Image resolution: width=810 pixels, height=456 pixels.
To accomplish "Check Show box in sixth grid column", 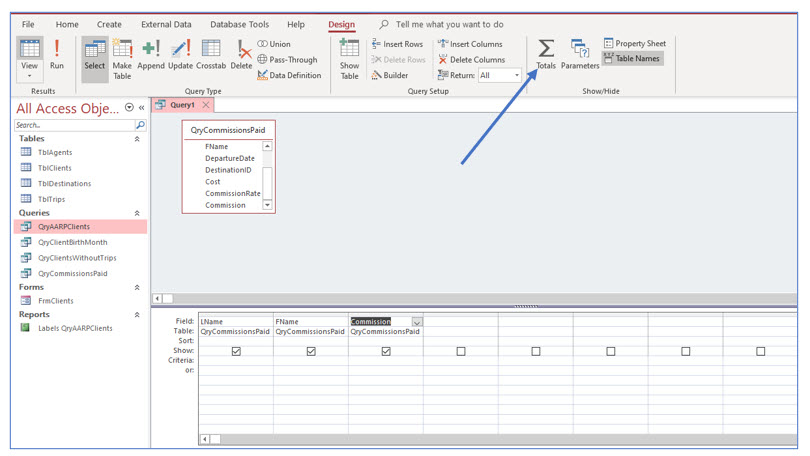I will 611,351.
